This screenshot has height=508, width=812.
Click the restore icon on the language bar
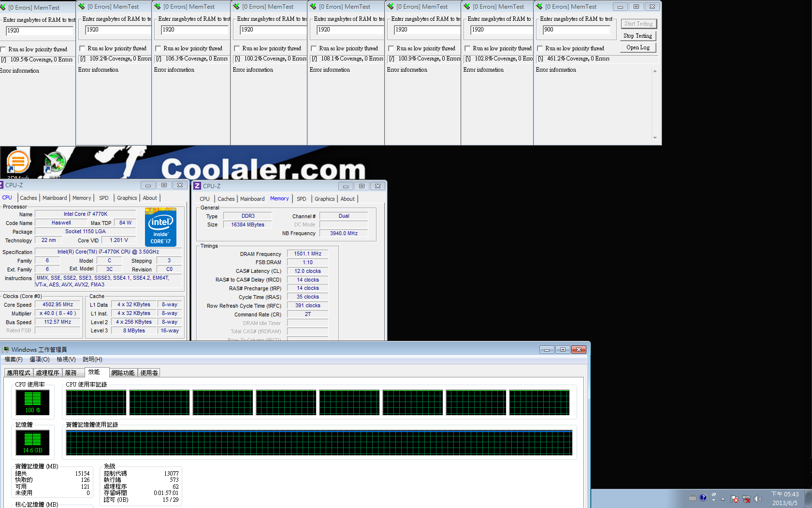pos(713,494)
